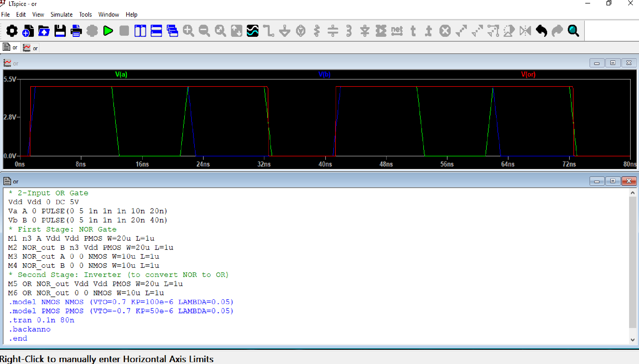
Task: Cascade the open windows
Action: (x=172, y=31)
